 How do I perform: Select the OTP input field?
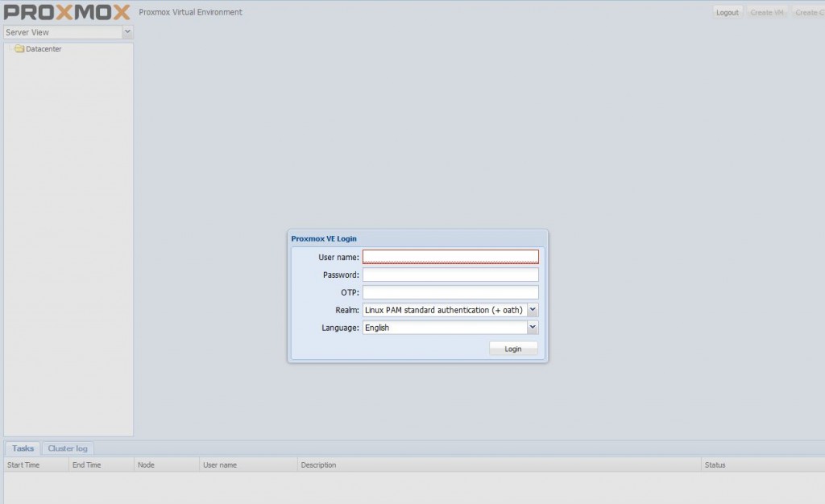[x=450, y=292]
